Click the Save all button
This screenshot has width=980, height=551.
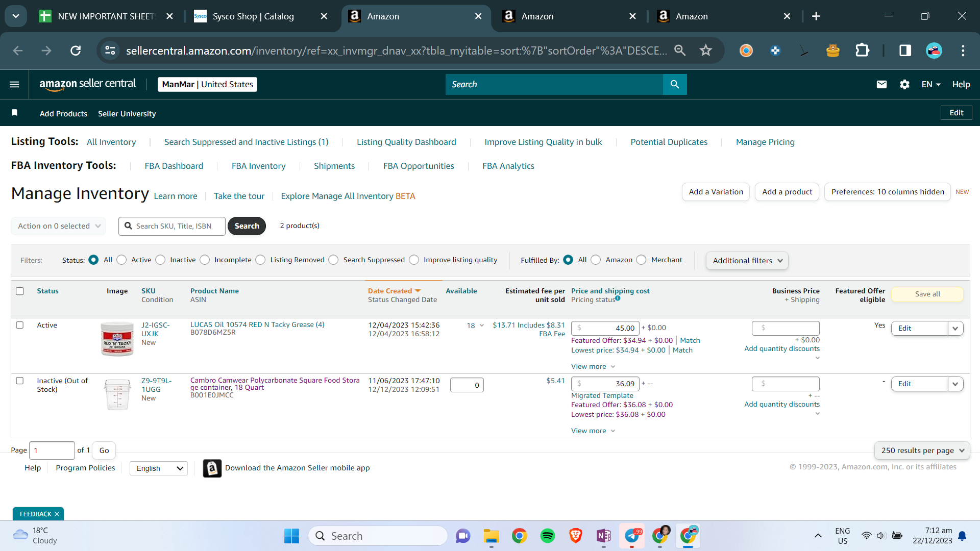click(x=927, y=294)
